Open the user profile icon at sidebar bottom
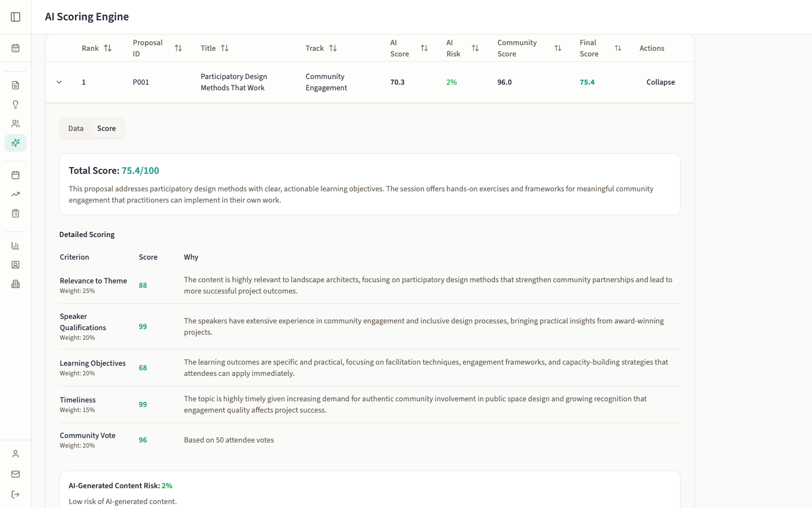Viewport: 812px width, 508px height. pos(16,454)
